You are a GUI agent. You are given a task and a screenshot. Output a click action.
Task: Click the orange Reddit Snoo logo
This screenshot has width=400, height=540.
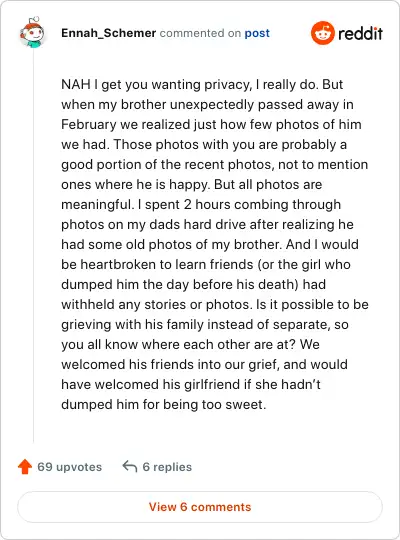point(322,33)
